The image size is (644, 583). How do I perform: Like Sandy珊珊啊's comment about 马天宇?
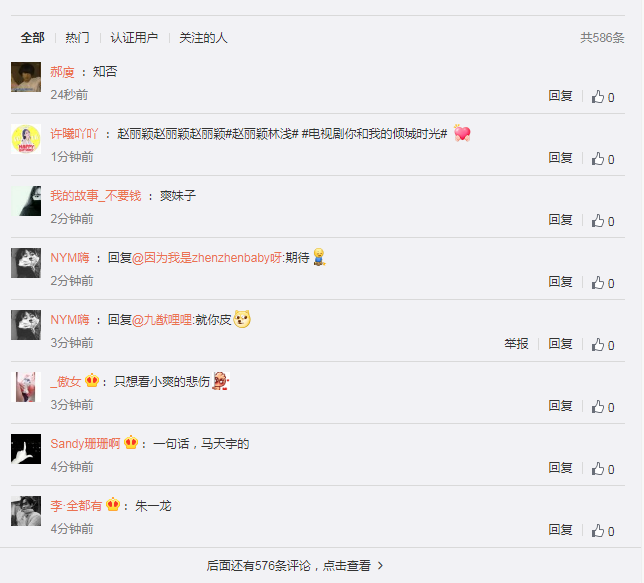(603, 469)
